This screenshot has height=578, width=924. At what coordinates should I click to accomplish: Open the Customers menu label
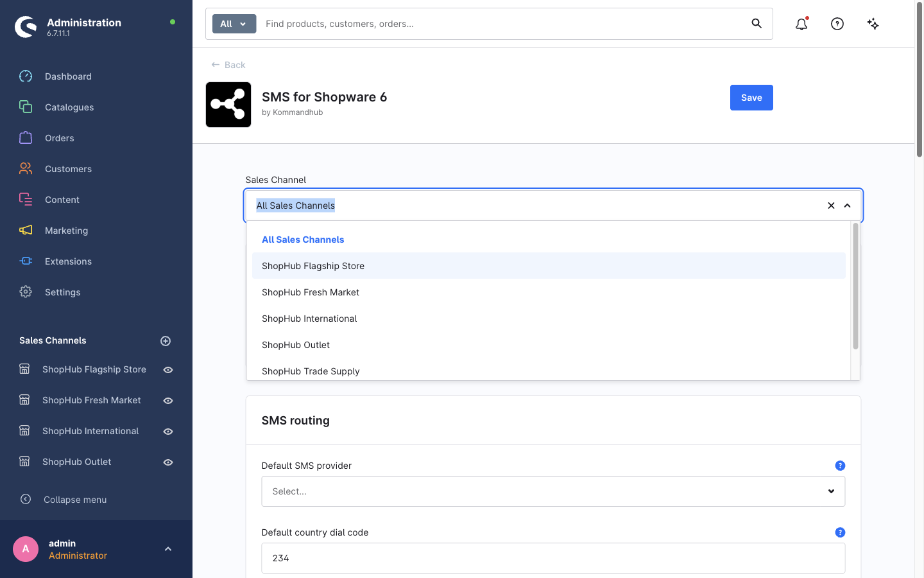tap(68, 169)
